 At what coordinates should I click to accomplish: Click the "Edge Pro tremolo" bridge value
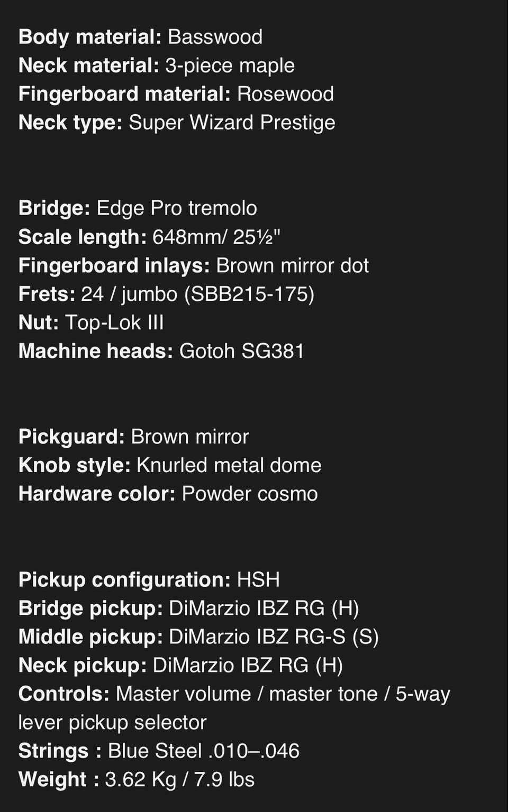(176, 208)
